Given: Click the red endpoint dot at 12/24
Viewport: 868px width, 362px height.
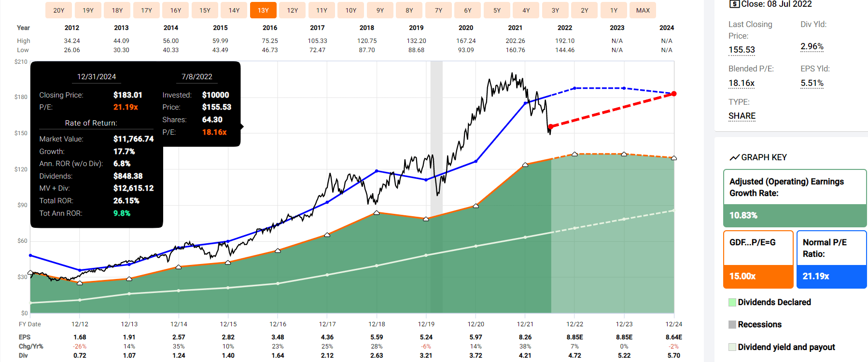Looking at the screenshot, I should click(x=674, y=94).
